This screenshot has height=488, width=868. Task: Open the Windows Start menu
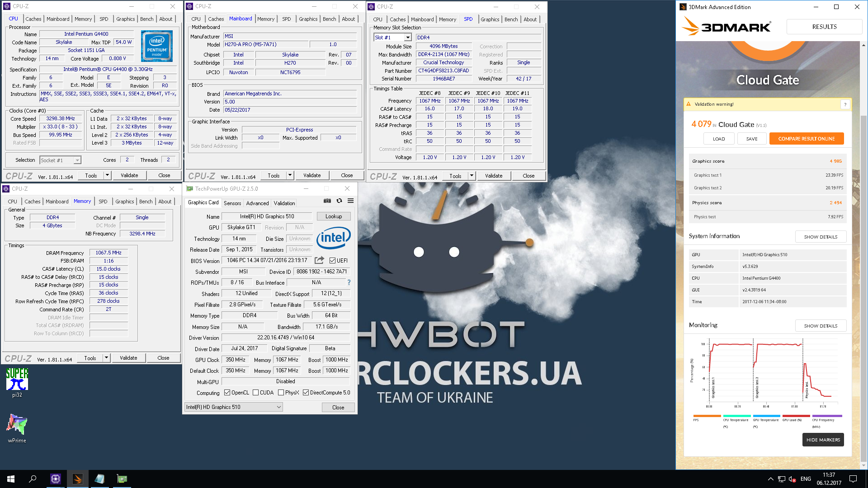(x=11, y=479)
